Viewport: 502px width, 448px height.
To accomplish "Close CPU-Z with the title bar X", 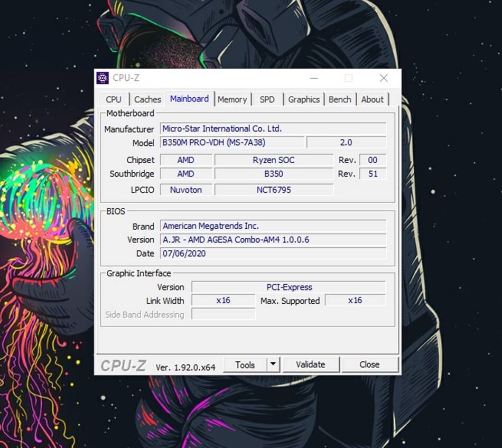I will (384, 78).
